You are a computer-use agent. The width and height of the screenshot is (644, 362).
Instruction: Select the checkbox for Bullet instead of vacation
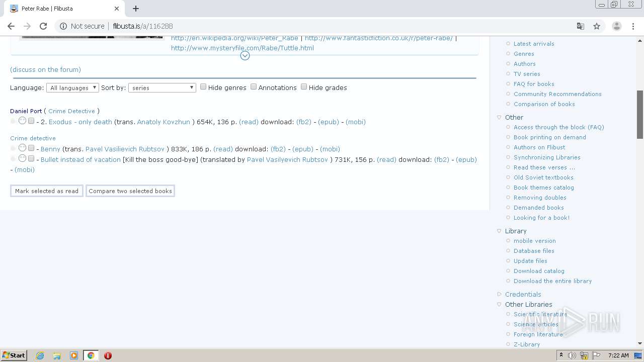coord(31,158)
